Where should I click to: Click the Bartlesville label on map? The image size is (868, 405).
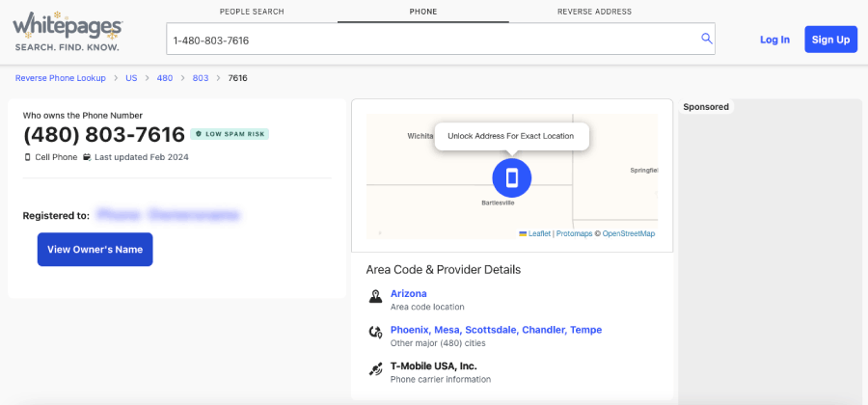[x=498, y=203]
